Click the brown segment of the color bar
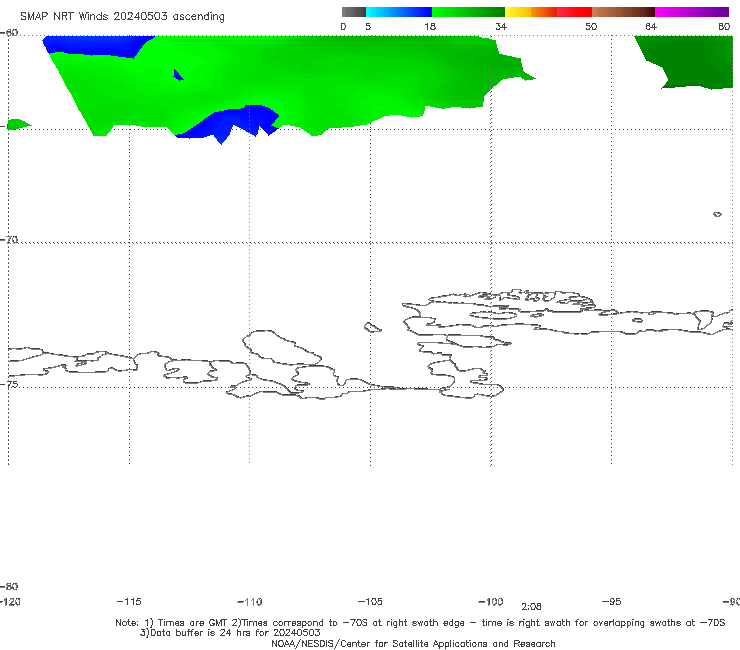This screenshot has width=740, height=650. pos(623,12)
